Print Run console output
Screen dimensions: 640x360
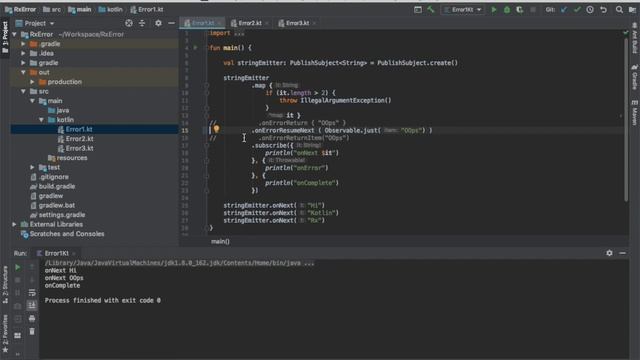click(32, 318)
